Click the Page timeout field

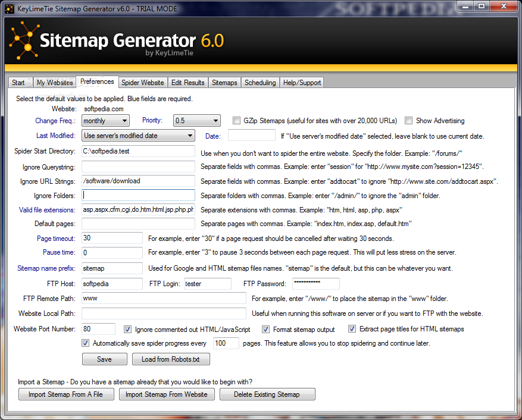[112, 238]
